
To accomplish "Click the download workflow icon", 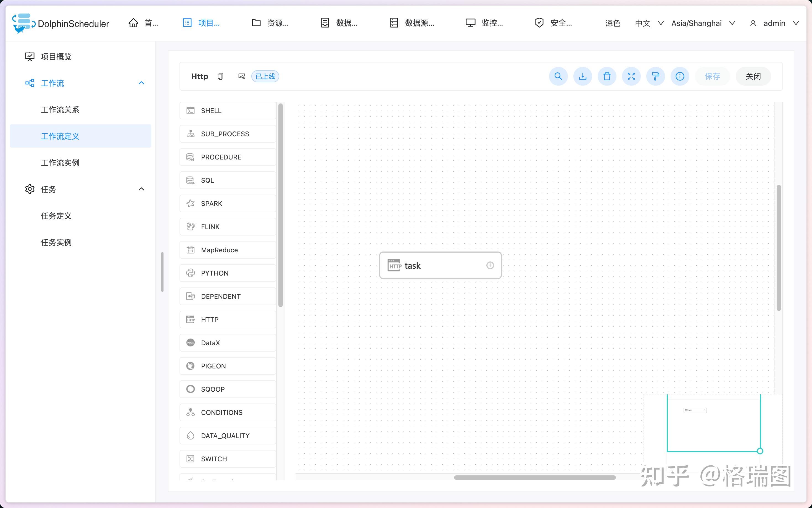I will [582, 76].
